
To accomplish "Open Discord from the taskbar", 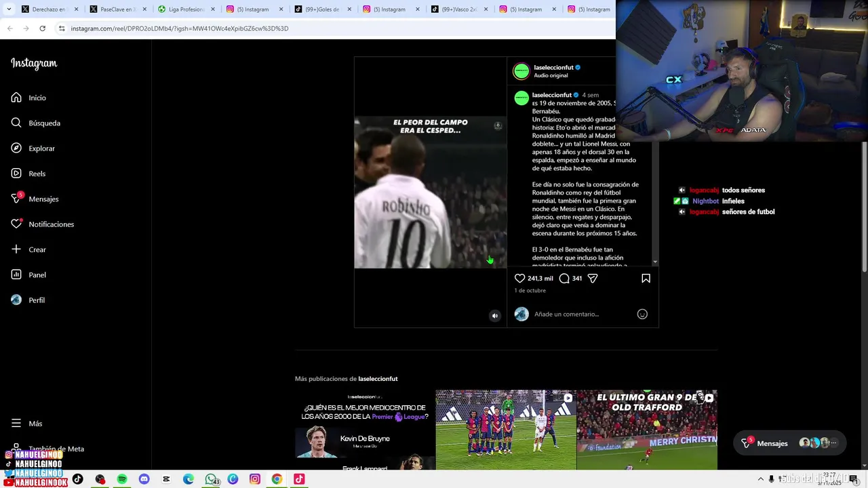I will tap(144, 479).
